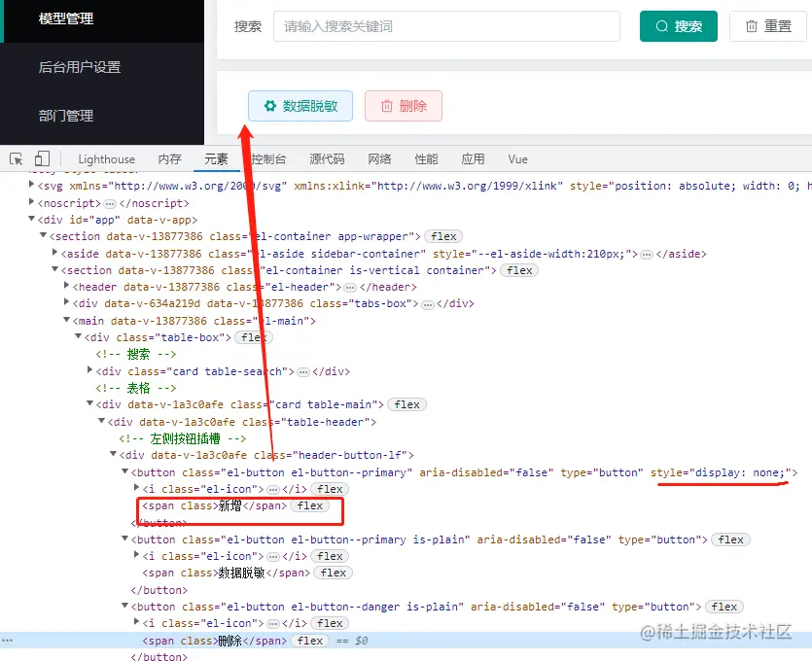Click the ellipsis after noscript tag
Image resolution: width=812 pixels, height=661 pixels.
point(110,203)
